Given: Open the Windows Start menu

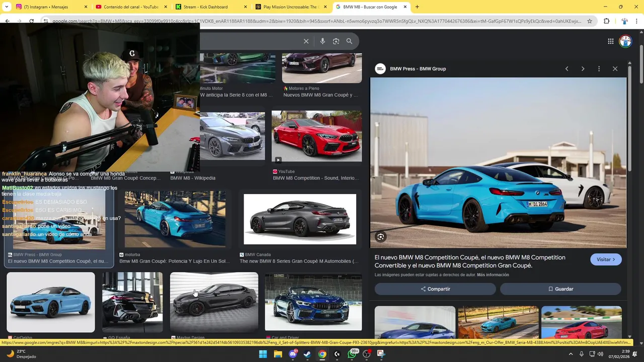Looking at the screenshot, I should (263, 354).
